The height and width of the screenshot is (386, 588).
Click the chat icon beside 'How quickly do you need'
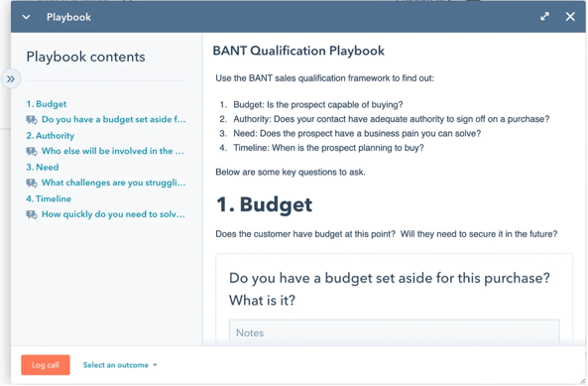(x=32, y=214)
